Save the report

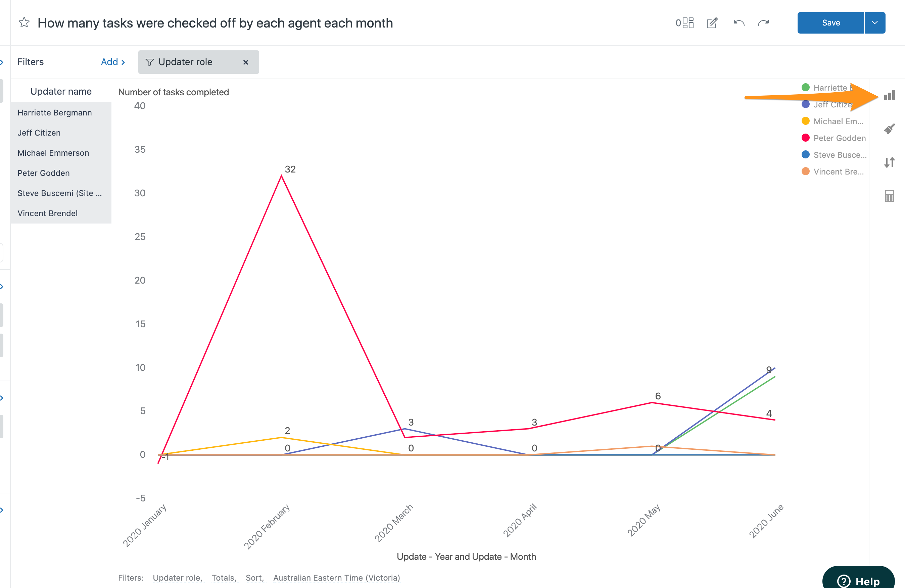pos(831,23)
